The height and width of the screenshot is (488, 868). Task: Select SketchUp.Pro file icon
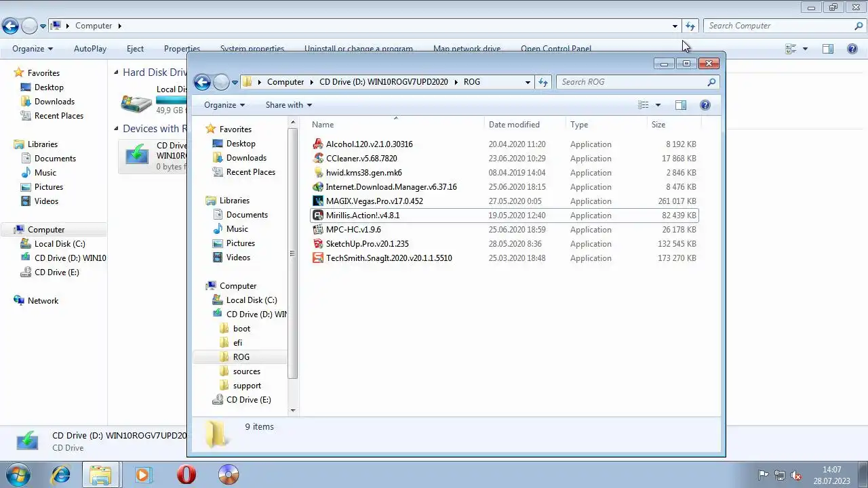[x=318, y=244]
